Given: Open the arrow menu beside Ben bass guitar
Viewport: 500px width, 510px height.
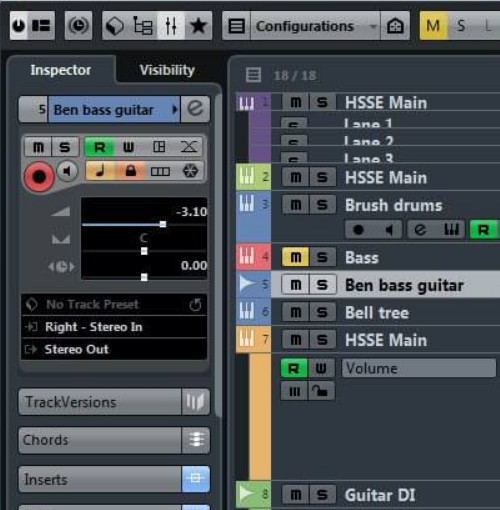Looking at the screenshot, I should pos(175,109).
